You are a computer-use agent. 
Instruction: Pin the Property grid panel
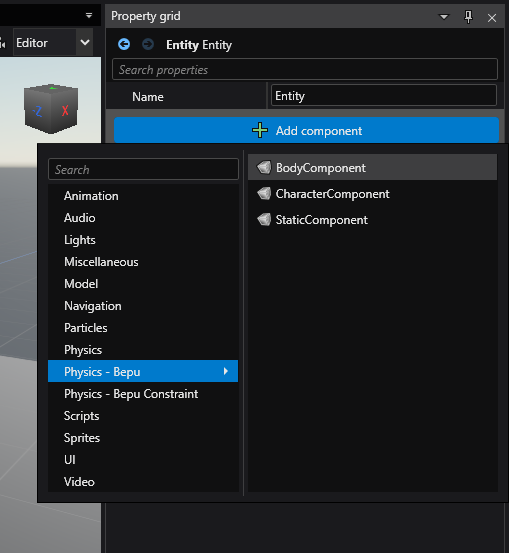(x=468, y=17)
